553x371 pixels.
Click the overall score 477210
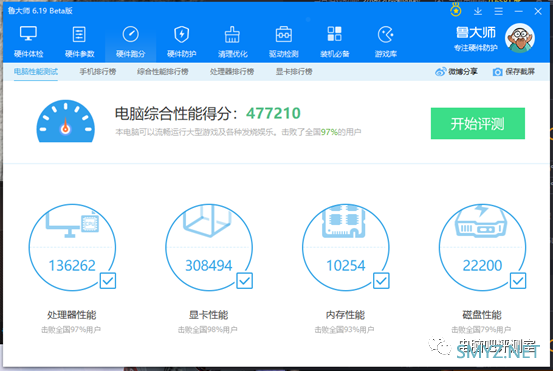[273, 114]
